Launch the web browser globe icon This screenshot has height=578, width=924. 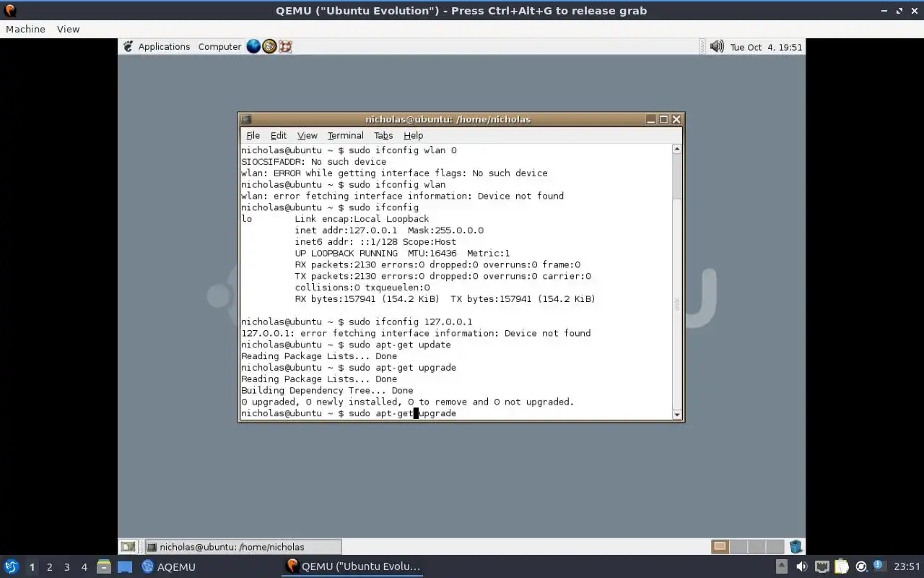tap(253, 46)
